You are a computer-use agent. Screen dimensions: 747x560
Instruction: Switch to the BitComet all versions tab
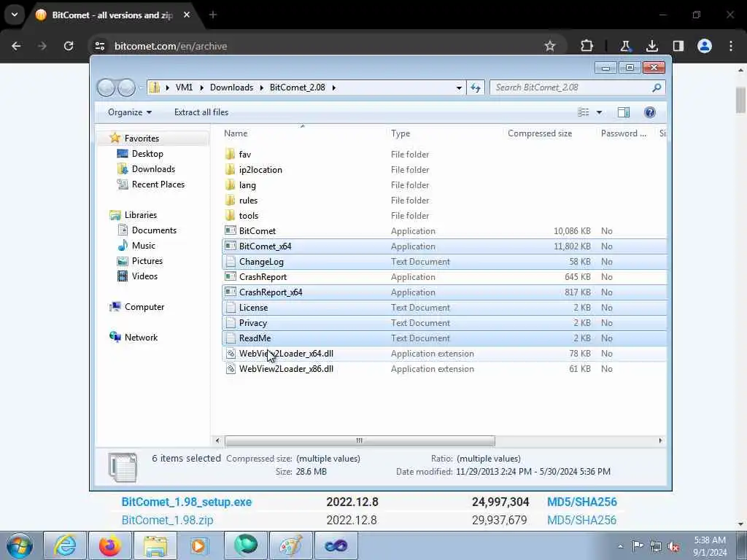click(x=113, y=15)
